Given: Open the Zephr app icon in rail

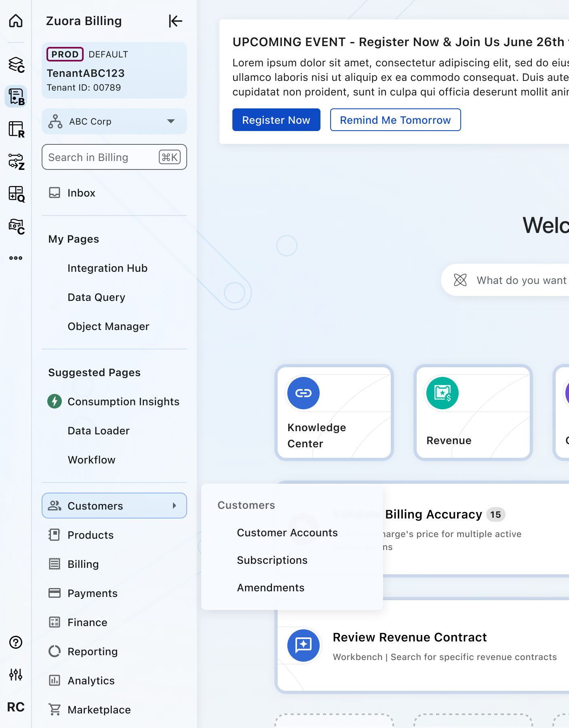Looking at the screenshot, I should (16, 162).
